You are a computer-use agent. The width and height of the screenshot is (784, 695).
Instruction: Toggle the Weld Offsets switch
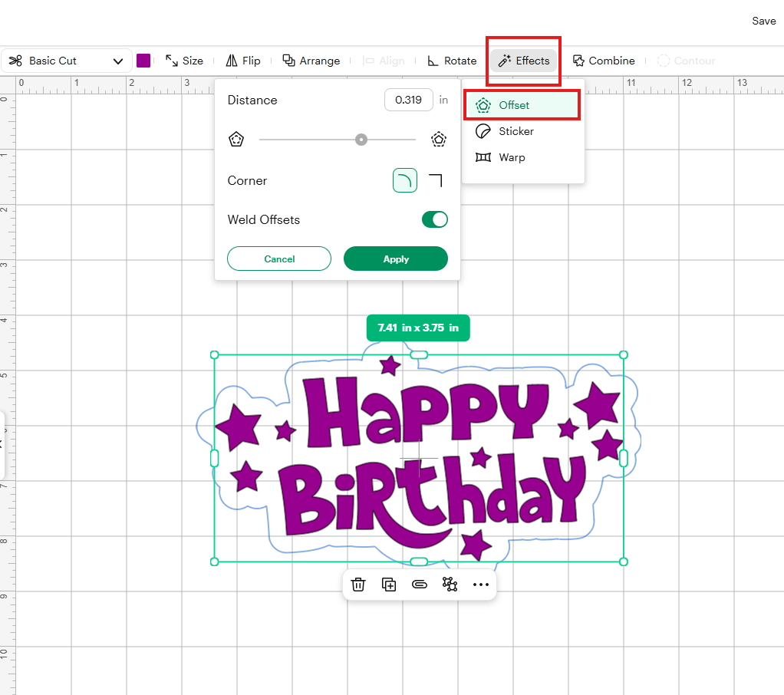(x=434, y=219)
